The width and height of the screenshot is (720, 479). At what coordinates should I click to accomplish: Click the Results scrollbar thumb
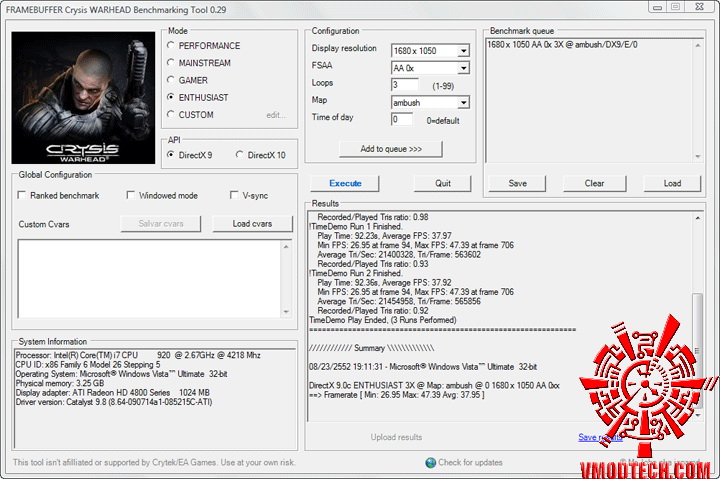pos(698,349)
